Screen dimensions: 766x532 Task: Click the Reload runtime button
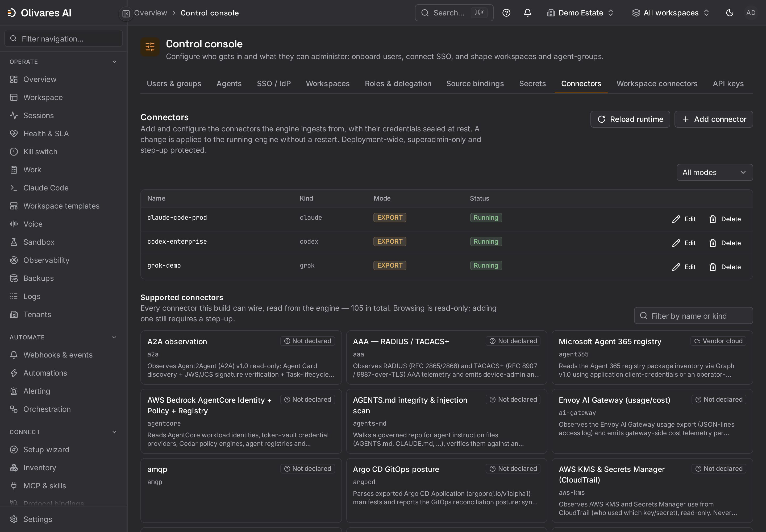coord(630,119)
